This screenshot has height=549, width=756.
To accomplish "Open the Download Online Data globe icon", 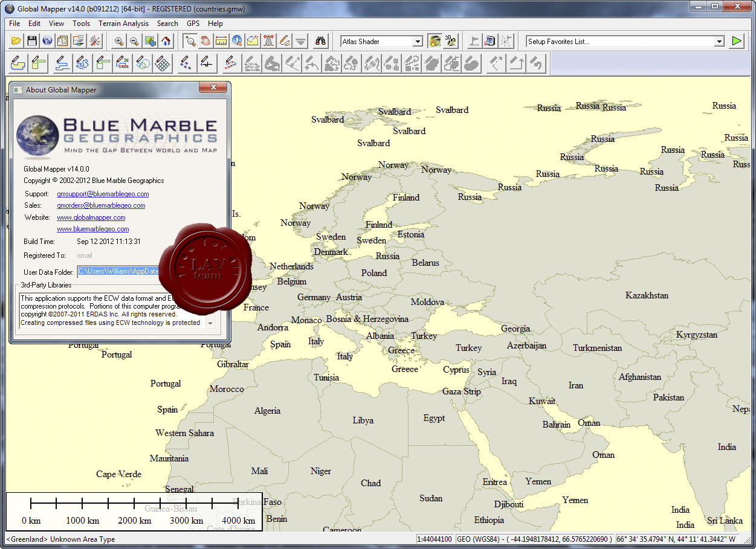I will (48, 42).
